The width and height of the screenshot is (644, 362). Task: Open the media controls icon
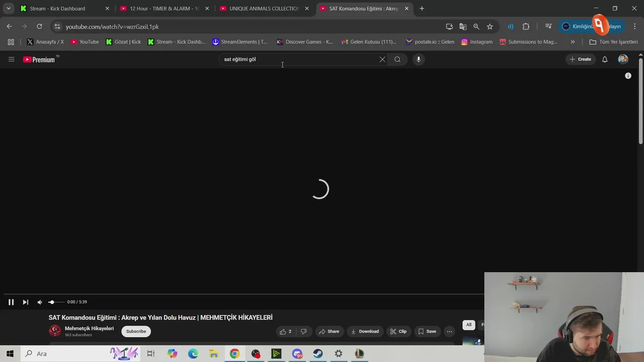point(548,27)
